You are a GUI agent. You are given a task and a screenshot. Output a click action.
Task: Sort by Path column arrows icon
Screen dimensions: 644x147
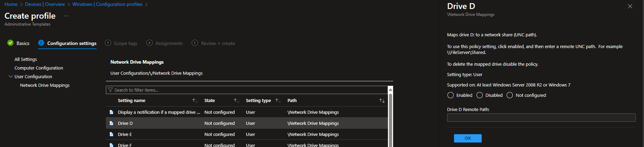point(382,101)
